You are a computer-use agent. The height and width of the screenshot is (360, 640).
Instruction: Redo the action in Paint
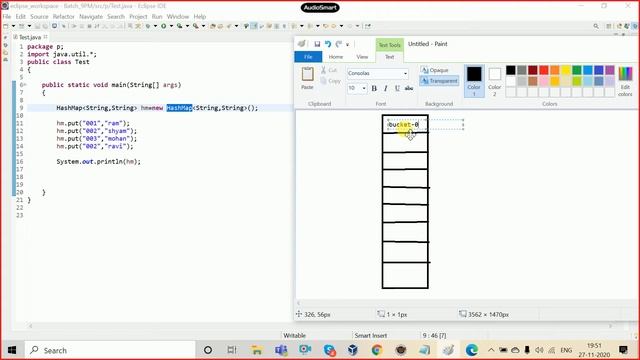338,44
